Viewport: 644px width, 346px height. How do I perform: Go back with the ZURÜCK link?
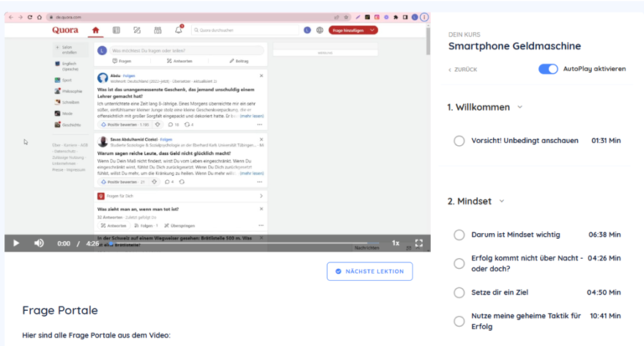coord(463,70)
